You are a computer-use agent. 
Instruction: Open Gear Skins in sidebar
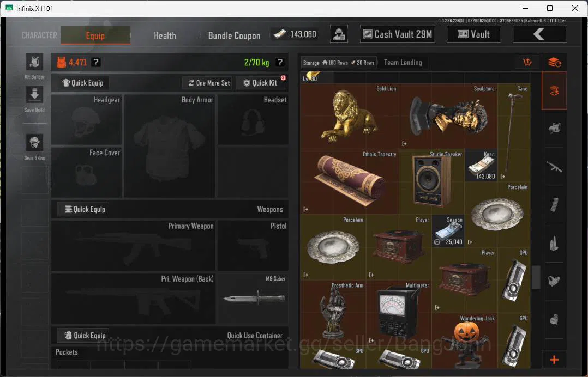[x=34, y=143]
